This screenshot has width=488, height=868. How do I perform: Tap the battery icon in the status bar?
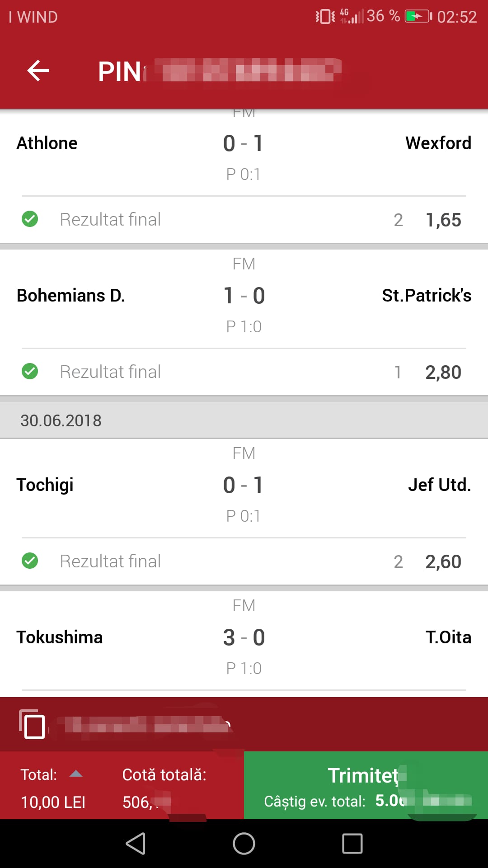click(x=418, y=17)
